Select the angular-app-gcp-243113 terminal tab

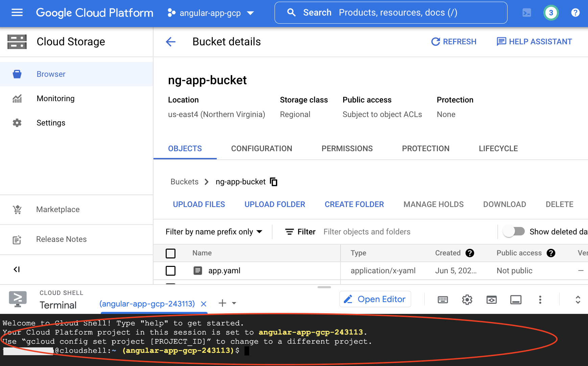147,304
